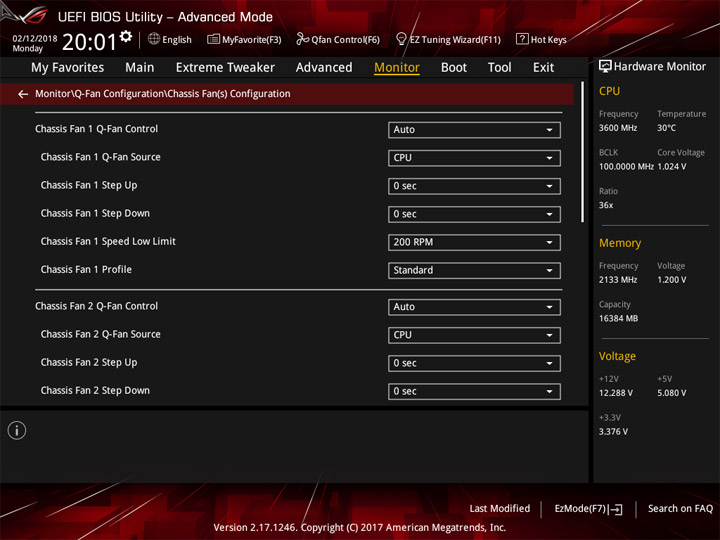The height and width of the screenshot is (540, 720).
Task: Click the 36x CPU ratio value
Action: pos(606,205)
